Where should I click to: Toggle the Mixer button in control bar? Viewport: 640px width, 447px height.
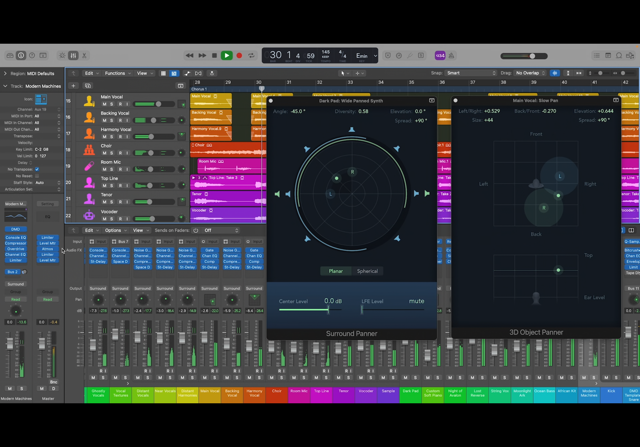[73, 56]
